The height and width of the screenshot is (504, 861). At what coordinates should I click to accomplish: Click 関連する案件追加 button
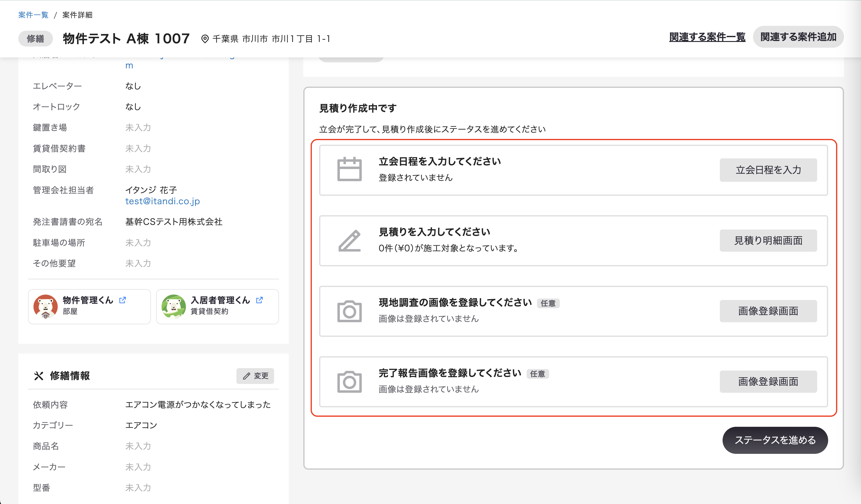(x=798, y=37)
